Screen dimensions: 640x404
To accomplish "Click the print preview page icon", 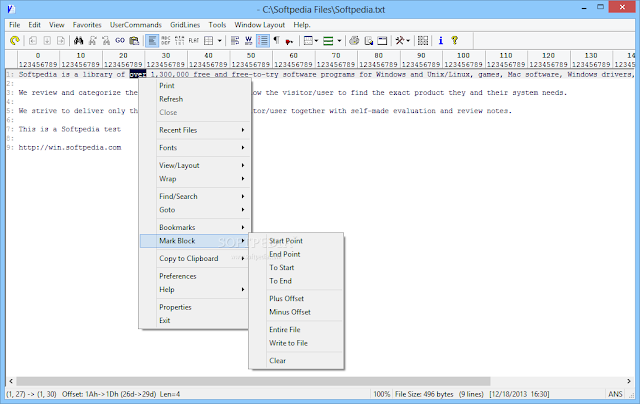I will (369, 40).
